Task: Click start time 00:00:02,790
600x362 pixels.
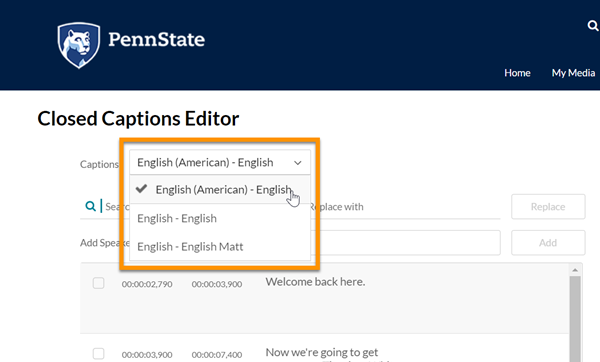Action: 147,284
